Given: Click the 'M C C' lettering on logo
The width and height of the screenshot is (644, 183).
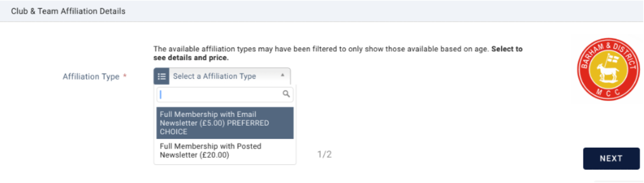Looking at the screenshot, I should [x=608, y=93].
